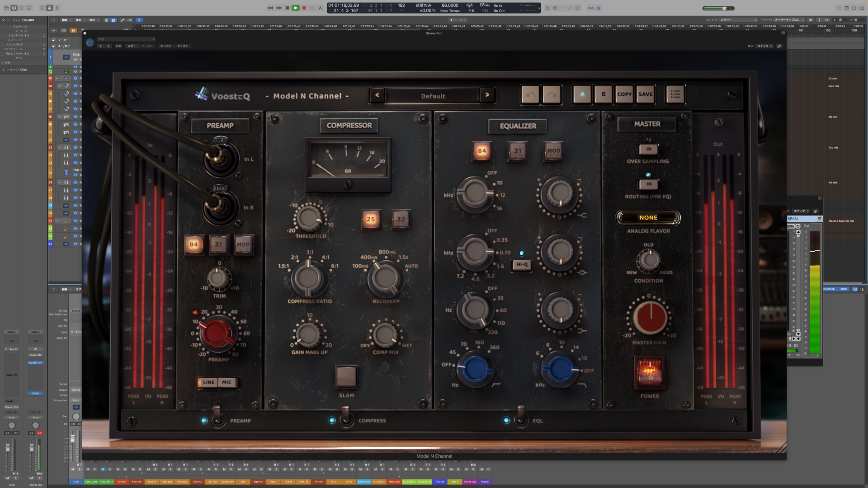Open the Loop Browser icon at top right
The image size is (868, 488).
[854, 8]
